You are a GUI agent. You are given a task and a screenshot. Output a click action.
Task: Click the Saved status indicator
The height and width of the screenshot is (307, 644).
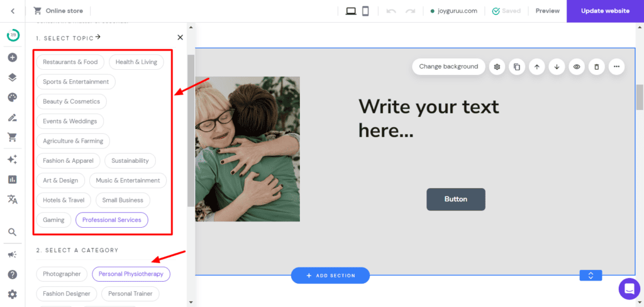pos(506,11)
